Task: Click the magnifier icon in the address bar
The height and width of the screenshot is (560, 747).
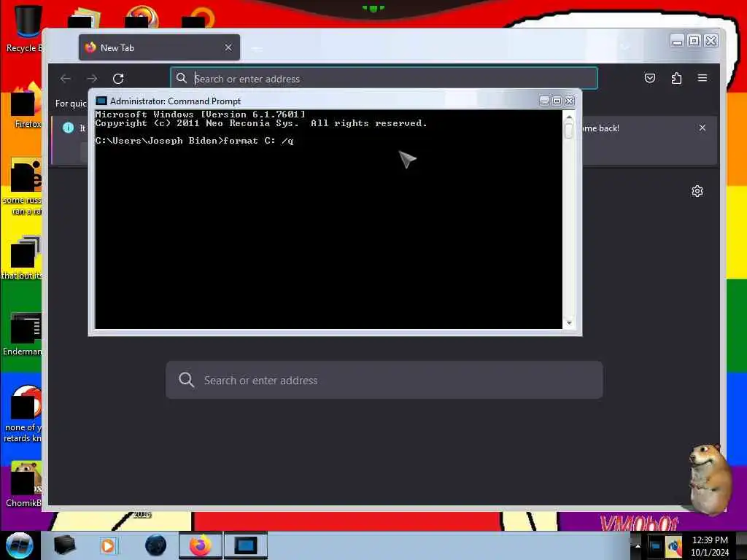Action: click(182, 78)
